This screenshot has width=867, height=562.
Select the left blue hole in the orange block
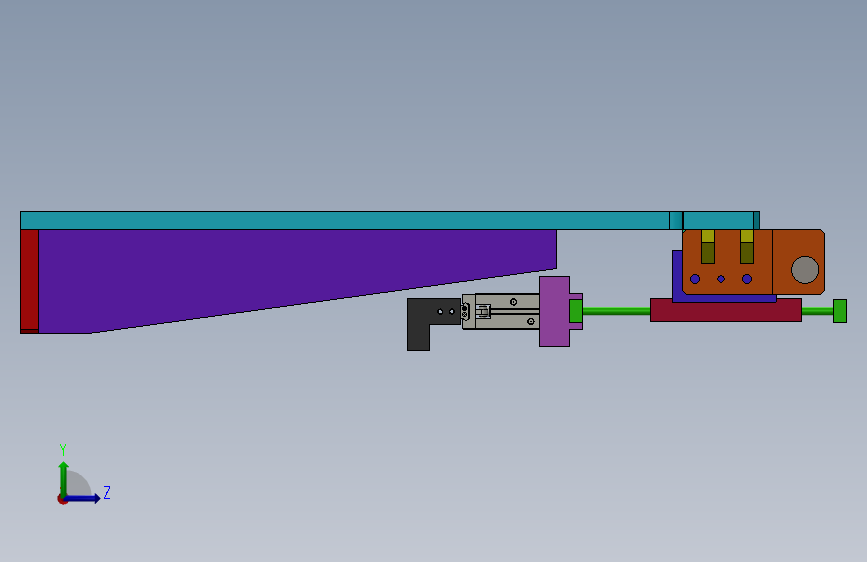pos(695,279)
